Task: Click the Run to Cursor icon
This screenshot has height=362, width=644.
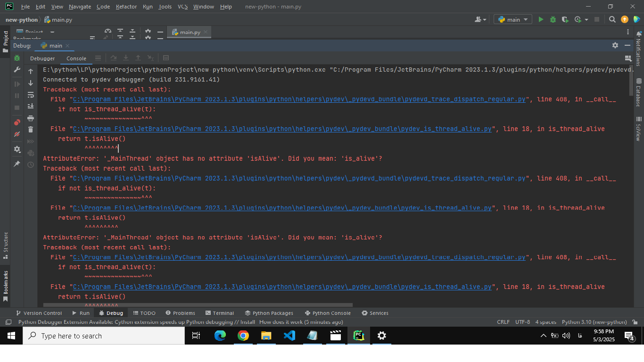Action: 150,58
